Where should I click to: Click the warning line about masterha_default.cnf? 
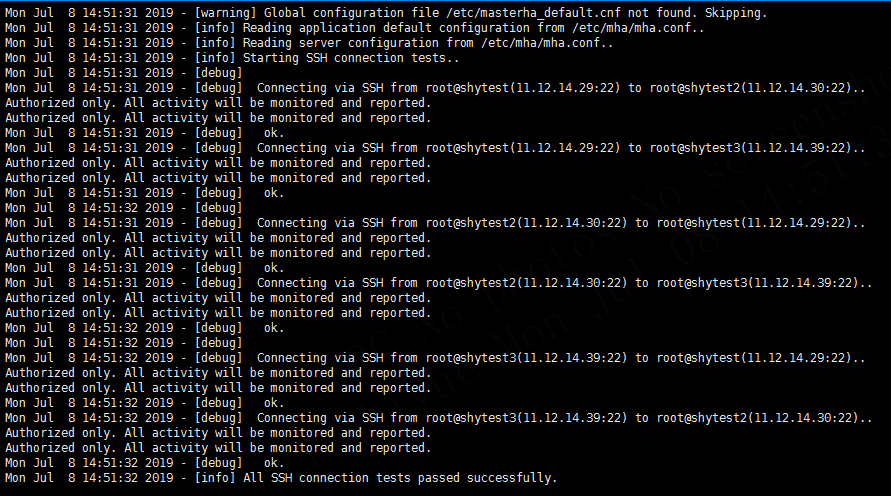coord(386,12)
